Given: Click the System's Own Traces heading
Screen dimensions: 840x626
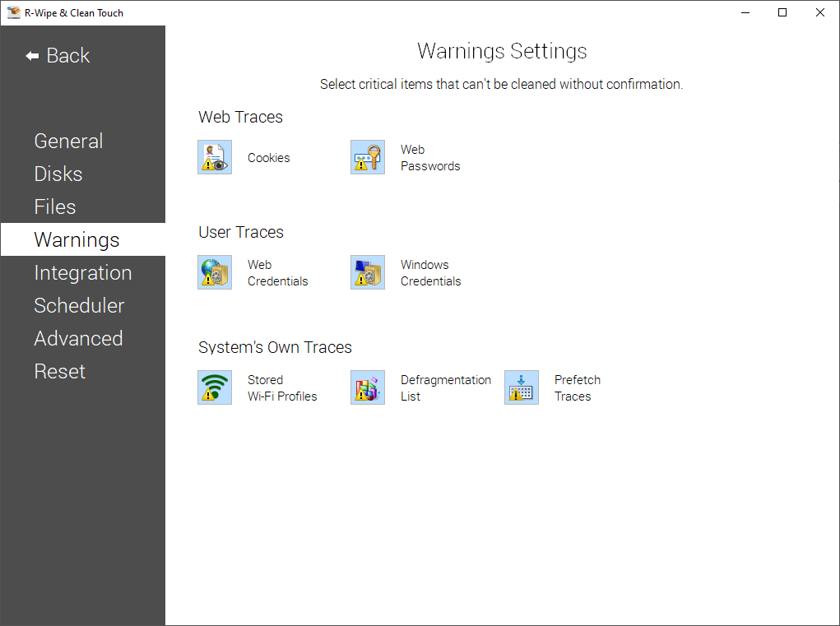Looking at the screenshot, I should pyautogui.click(x=275, y=347).
